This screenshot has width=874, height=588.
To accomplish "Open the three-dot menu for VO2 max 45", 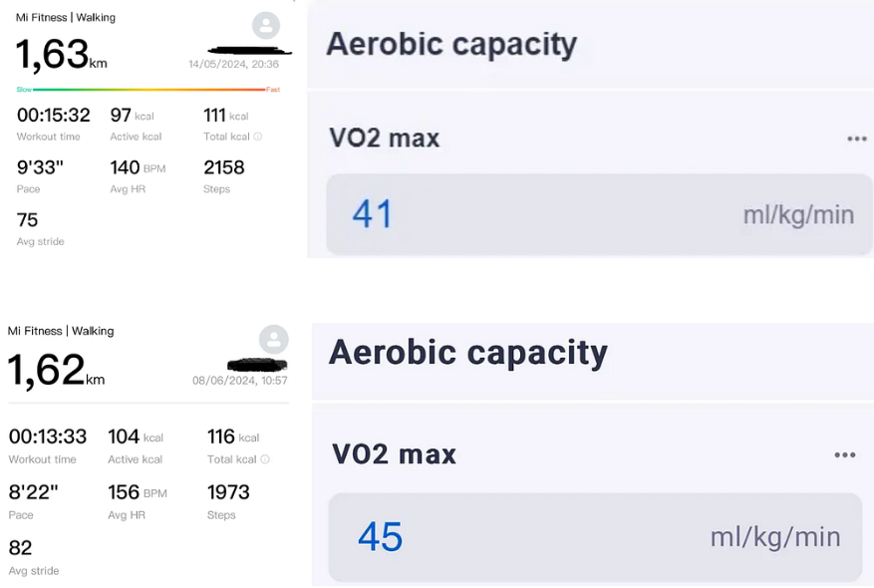I will (x=844, y=455).
